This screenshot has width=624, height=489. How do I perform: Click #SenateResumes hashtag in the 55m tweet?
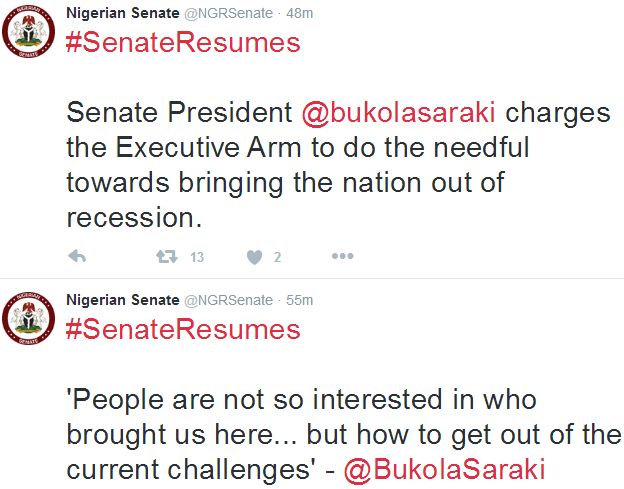182,330
